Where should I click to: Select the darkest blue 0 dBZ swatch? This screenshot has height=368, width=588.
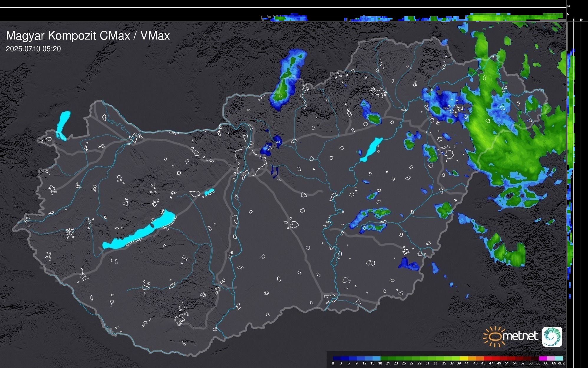[x=337, y=358]
